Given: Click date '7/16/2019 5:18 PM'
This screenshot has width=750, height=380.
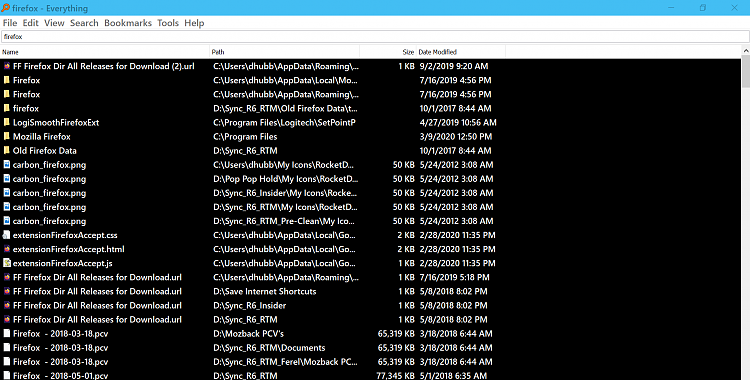Looking at the screenshot, I should [454, 277].
